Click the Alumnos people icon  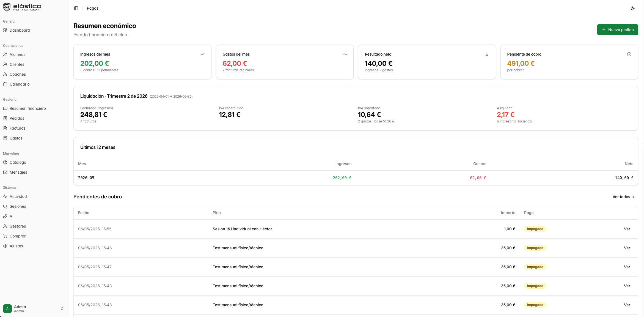tap(5, 54)
